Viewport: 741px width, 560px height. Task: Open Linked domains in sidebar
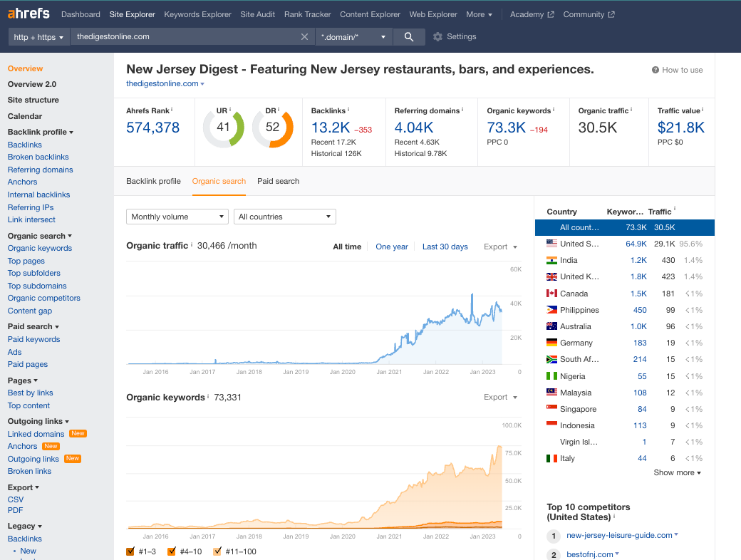tap(36, 435)
